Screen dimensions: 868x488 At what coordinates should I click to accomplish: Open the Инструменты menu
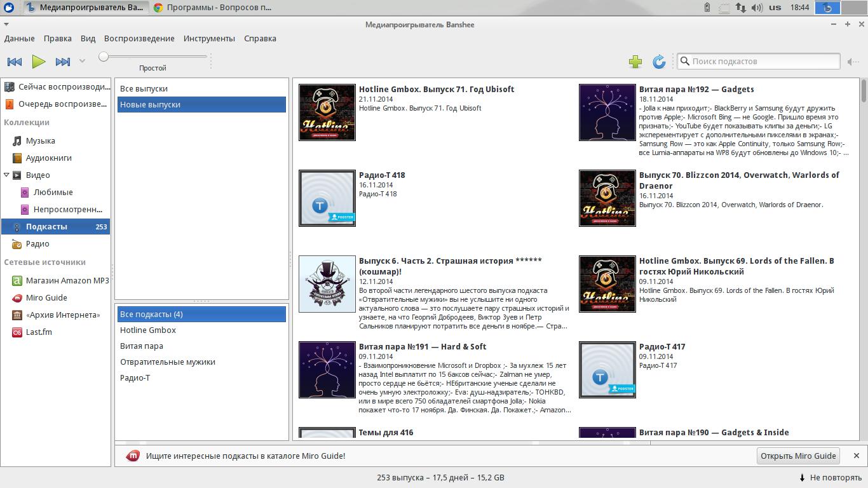[x=209, y=38]
